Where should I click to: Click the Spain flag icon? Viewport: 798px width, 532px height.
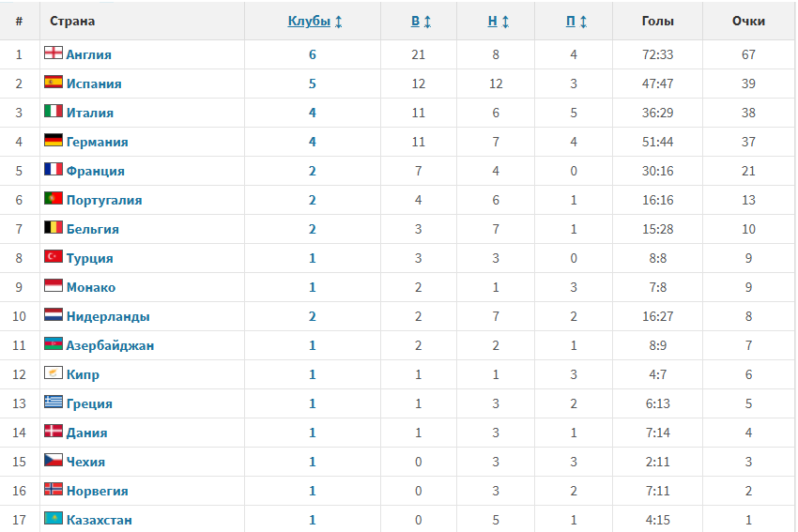(54, 83)
